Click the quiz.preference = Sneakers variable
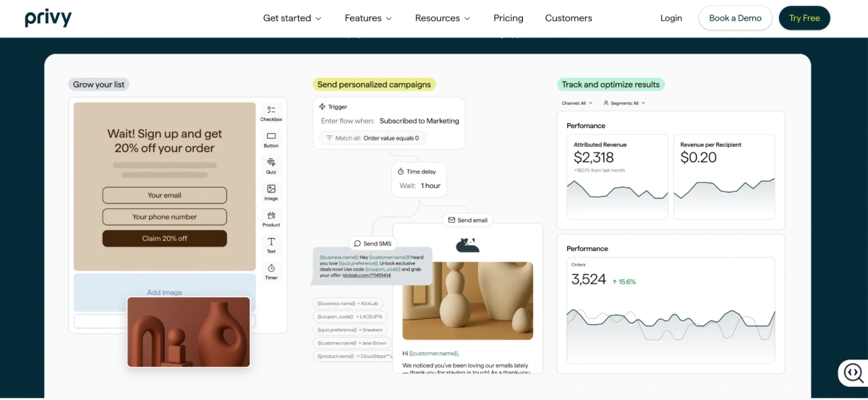 click(350, 329)
